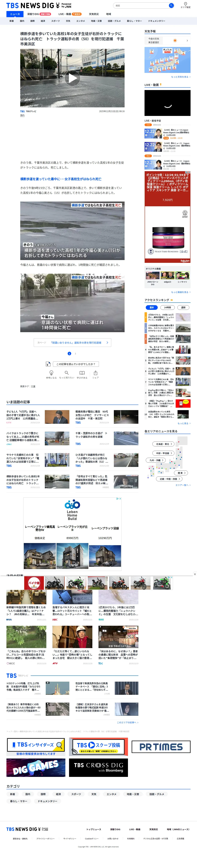Open the TBSインサイダーズ banner
Screen dimensions: 197x868
click(36, 747)
